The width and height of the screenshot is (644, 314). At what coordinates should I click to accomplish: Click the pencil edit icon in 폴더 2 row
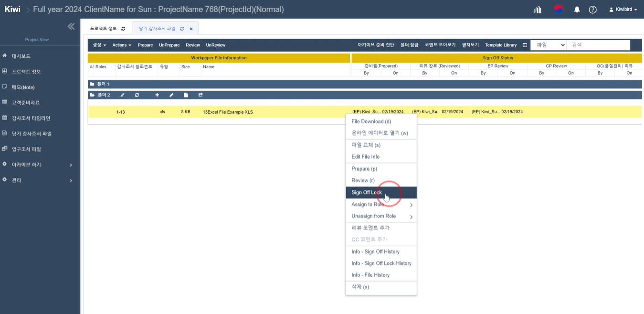[171, 95]
